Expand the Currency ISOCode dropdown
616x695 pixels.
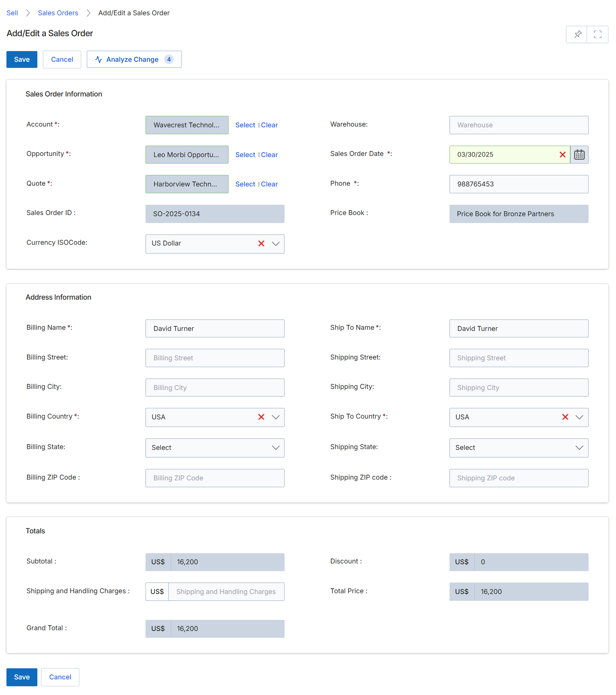pyautogui.click(x=276, y=244)
